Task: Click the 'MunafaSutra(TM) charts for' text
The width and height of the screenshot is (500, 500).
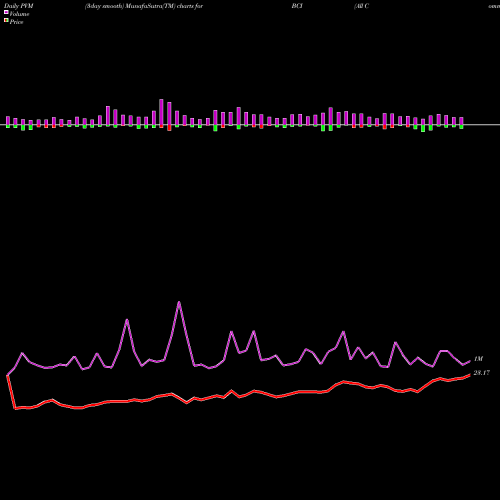Action: 164,6
